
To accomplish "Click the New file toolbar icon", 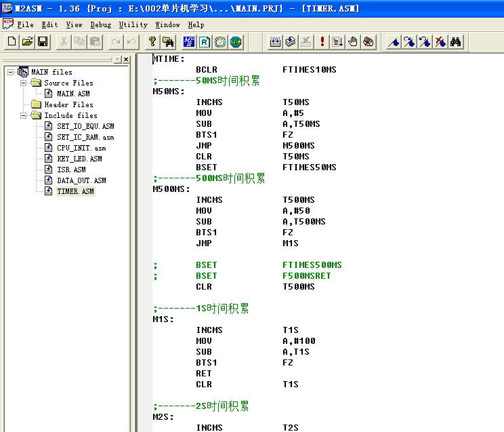I will [x=12, y=42].
